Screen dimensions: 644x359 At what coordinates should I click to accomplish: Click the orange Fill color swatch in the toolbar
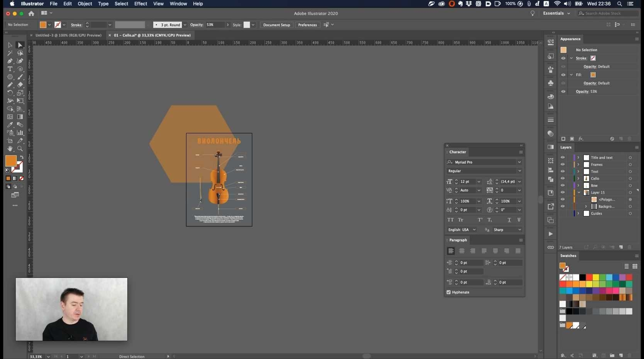tap(11, 161)
